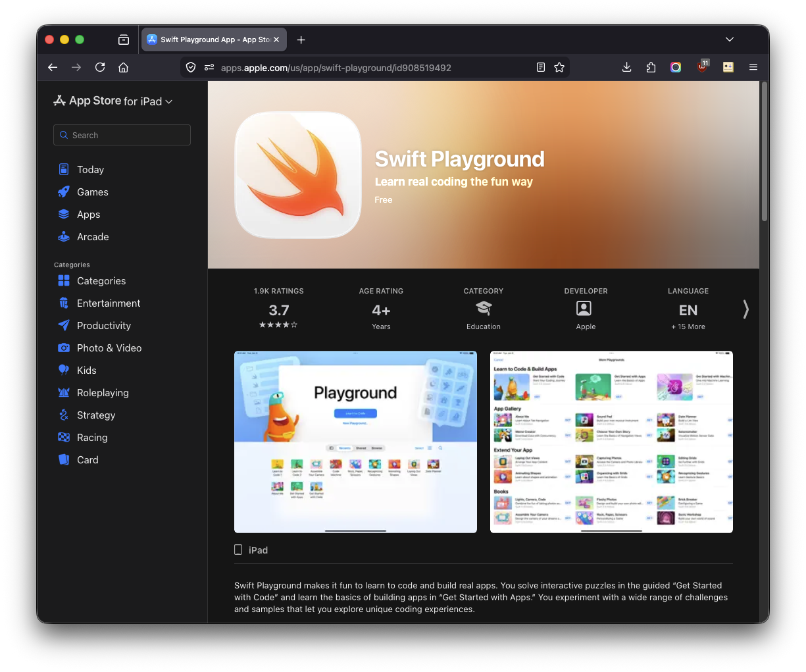Viewport: 806px width, 672px height.
Task: Bookmark this page with the star
Action: pyautogui.click(x=559, y=67)
